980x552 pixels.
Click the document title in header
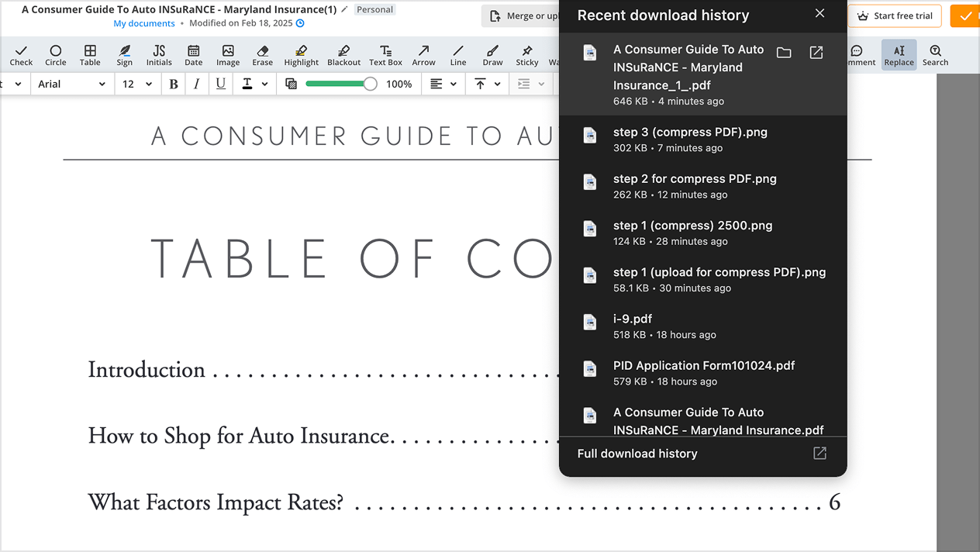[x=179, y=9]
